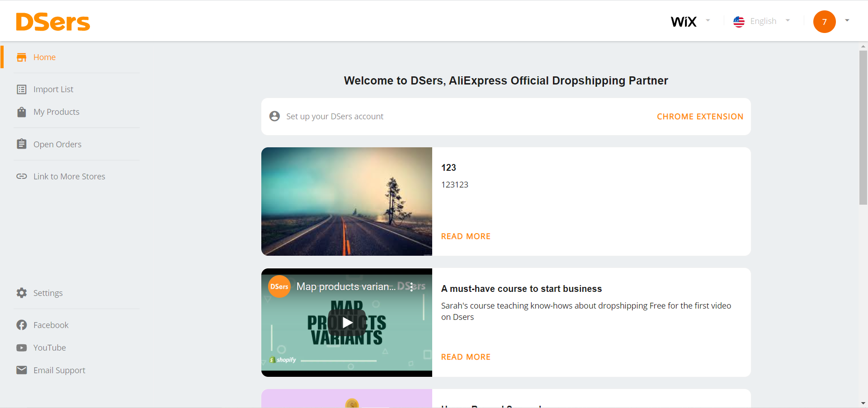
Task: Select Link to More Stores
Action: pos(69,177)
